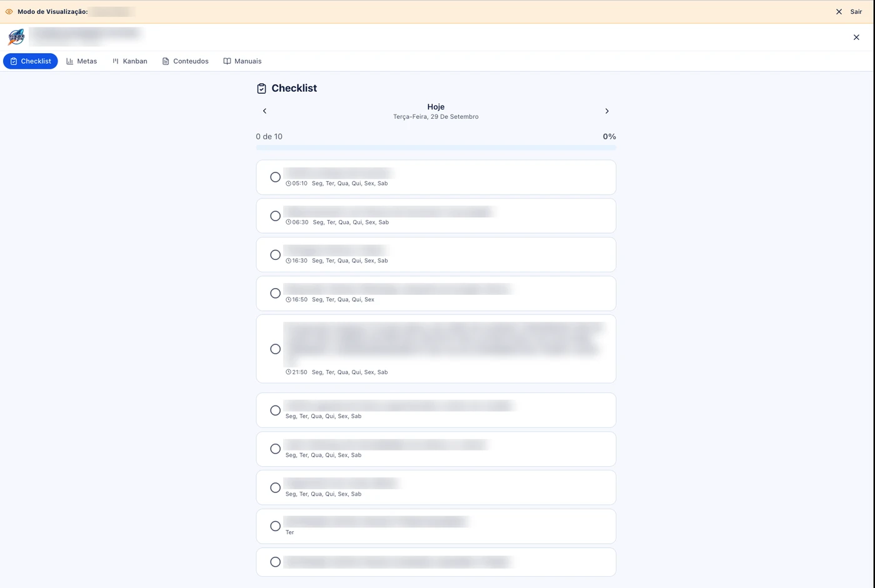Click 'Terça-Feira, 29 De Setembro' date text

click(436, 117)
